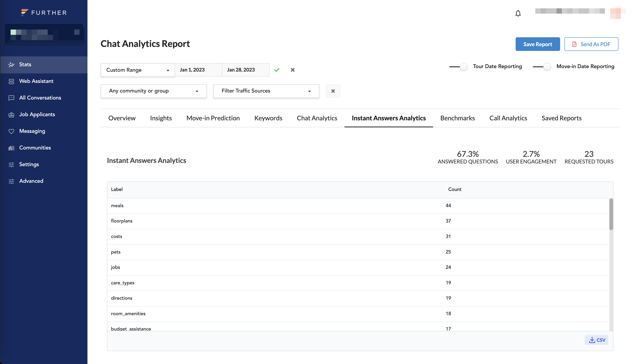Open the Move-in Prediction tab
The width and height of the screenshot is (633, 364).
(x=213, y=118)
